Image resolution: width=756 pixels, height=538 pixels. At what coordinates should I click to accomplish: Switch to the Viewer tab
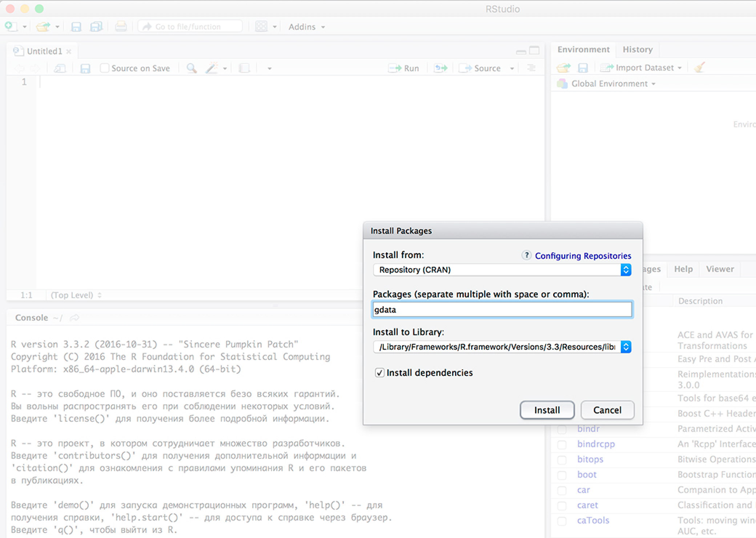point(720,269)
